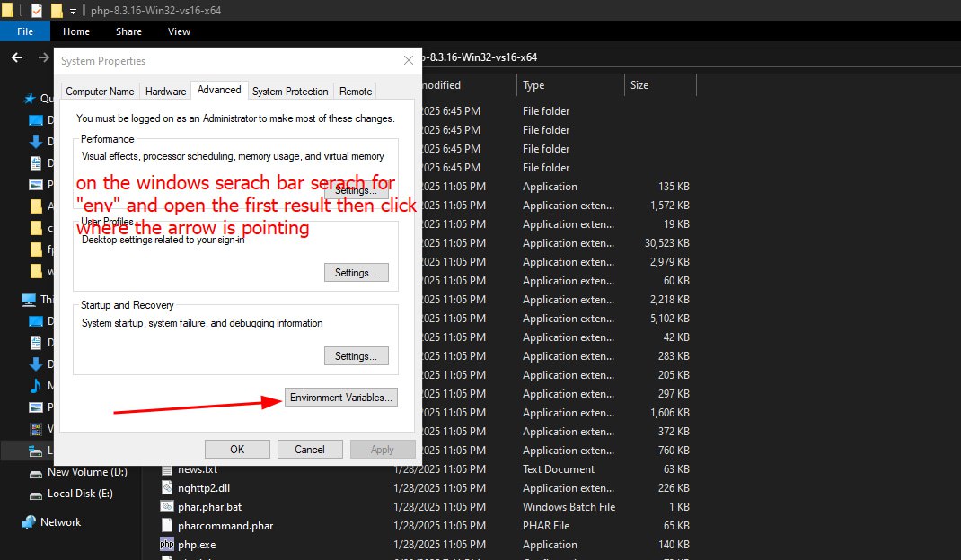Open the Home ribbon tab
This screenshot has height=560, width=961.
click(x=76, y=31)
